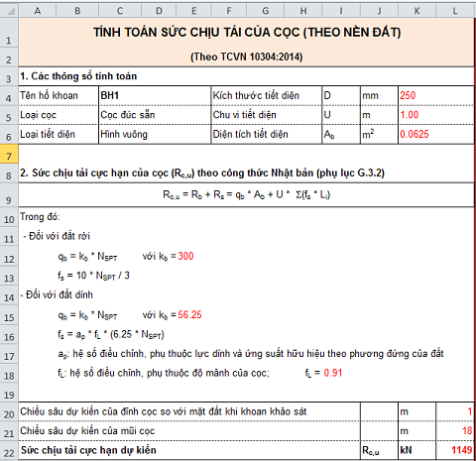
Task: Click the subtitle '(Theo TCVN 10304:2014)'
Action: 247,57
